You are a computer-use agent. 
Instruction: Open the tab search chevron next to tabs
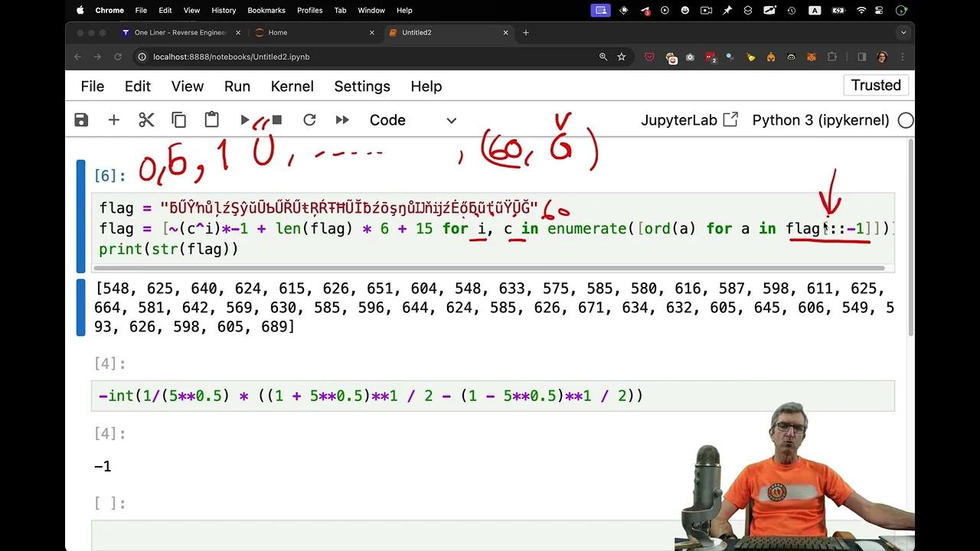(903, 32)
